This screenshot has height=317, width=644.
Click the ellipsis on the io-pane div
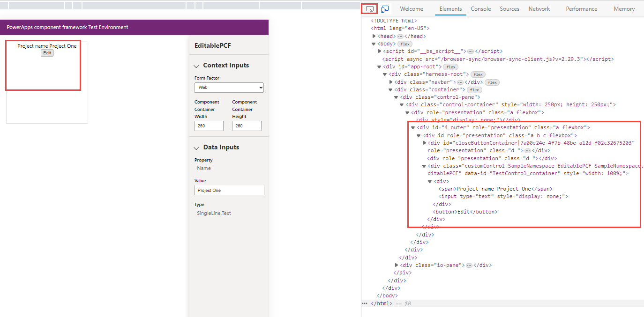469,265
